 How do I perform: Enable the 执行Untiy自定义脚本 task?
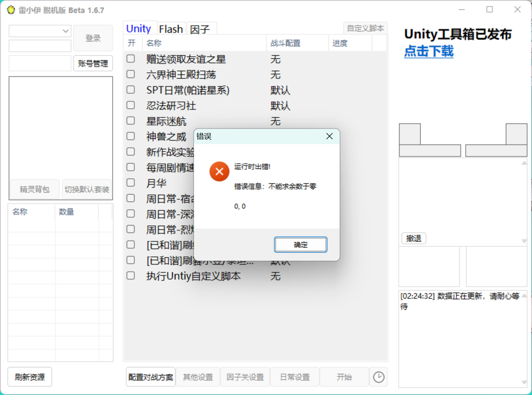(131, 276)
